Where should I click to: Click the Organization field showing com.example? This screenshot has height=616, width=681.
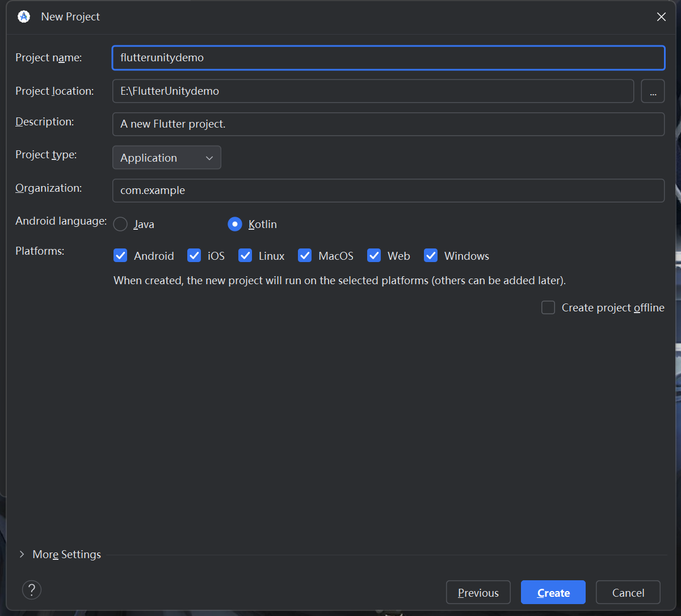click(x=388, y=190)
